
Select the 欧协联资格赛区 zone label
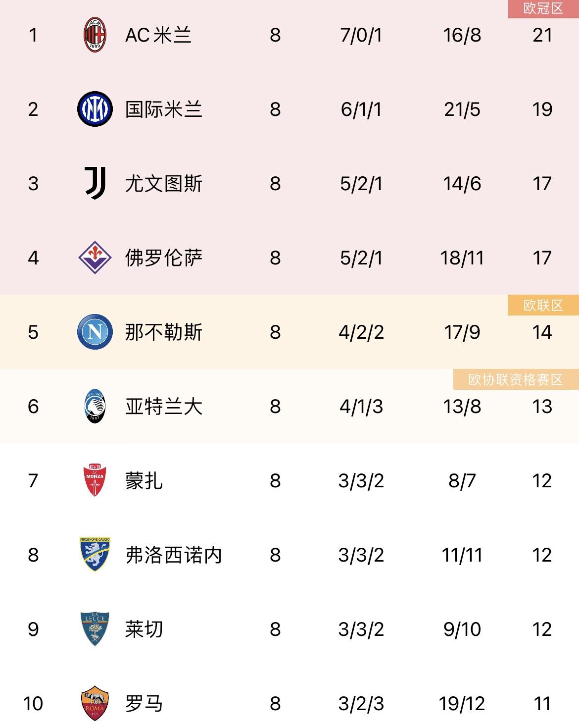coord(516,380)
